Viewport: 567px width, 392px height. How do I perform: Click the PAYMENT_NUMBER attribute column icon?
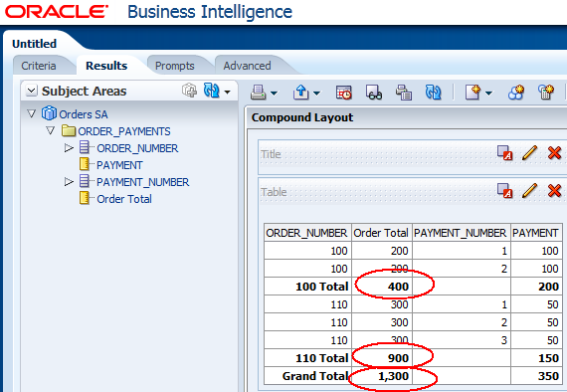click(85, 181)
